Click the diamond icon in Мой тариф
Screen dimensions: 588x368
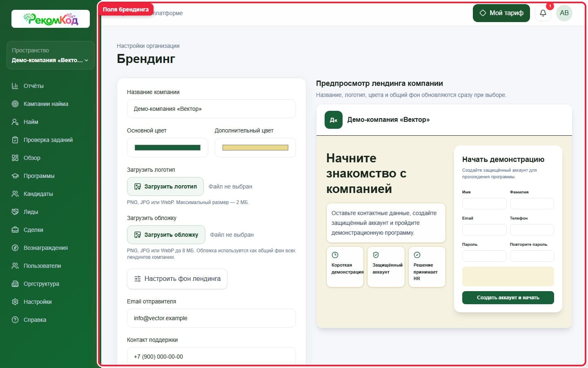[483, 13]
